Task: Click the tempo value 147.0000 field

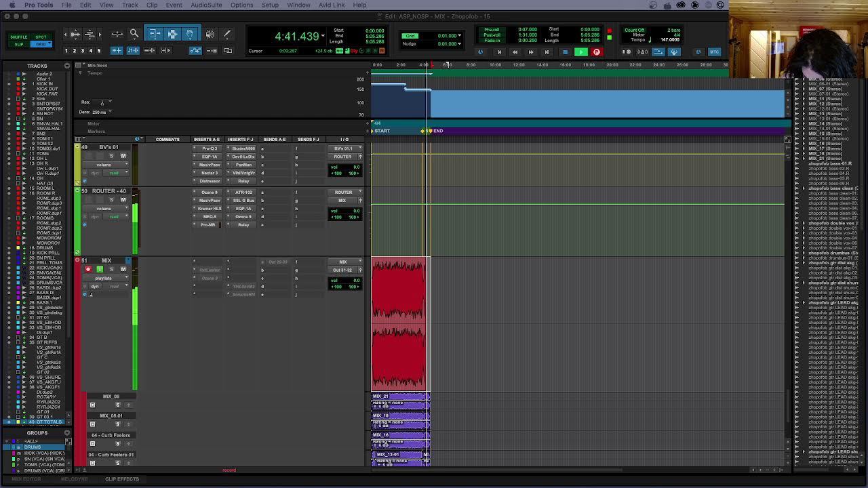Action: tap(670, 40)
